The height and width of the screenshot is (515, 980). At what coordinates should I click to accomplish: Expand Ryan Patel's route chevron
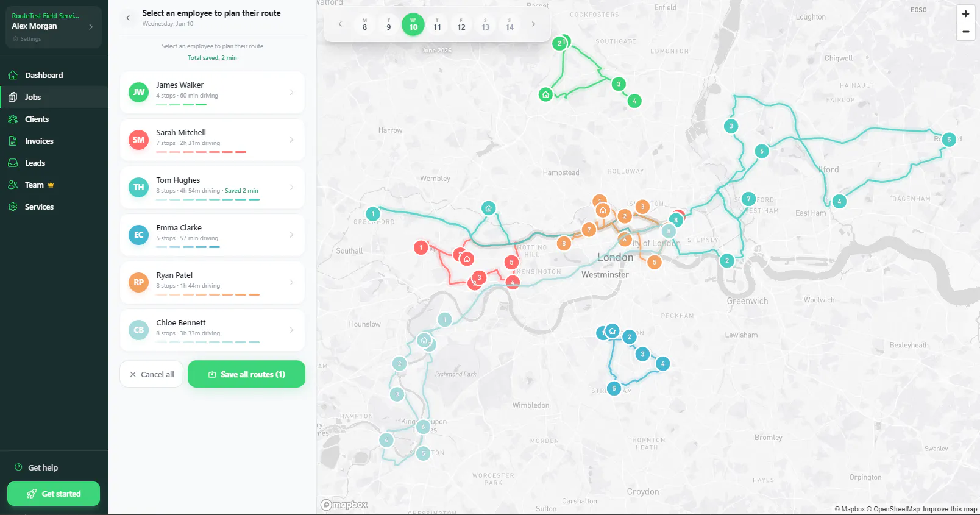pyautogui.click(x=291, y=282)
